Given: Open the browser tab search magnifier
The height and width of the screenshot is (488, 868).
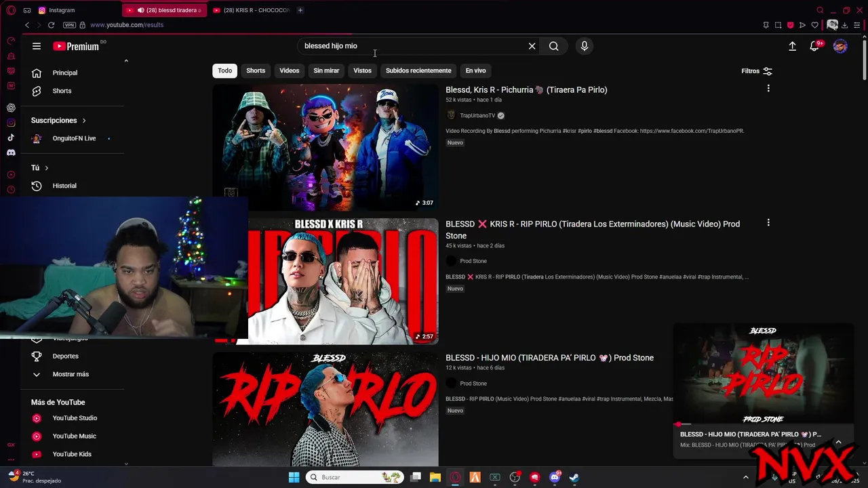Looking at the screenshot, I should [x=820, y=10].
